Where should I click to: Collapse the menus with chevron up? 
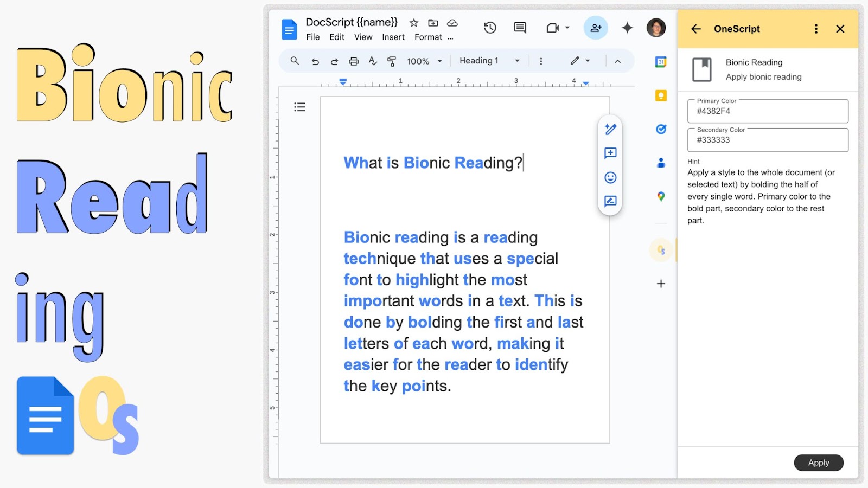coord(617,61)
